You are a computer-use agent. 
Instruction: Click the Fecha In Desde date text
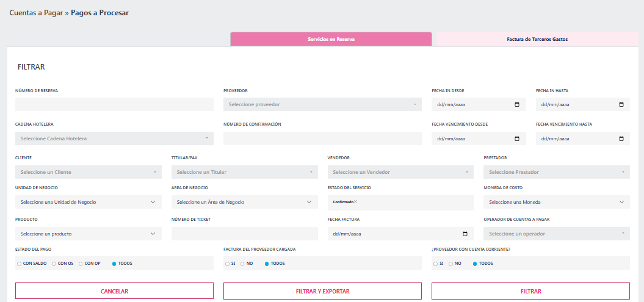[451, 104]
